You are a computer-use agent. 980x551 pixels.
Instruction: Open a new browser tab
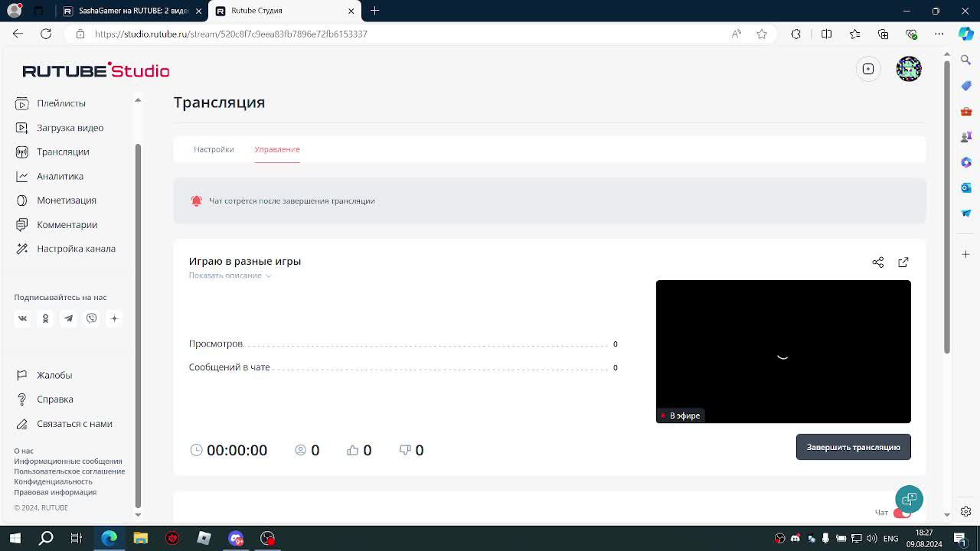click(x=375, y=11)
